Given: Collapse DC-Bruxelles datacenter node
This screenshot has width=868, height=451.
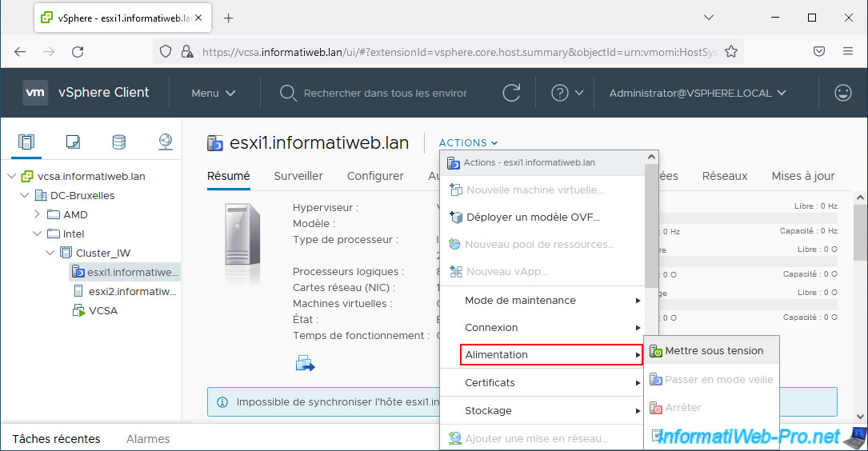Looking at the screenshot, I should pyautogui.click(x=24, y=195).
